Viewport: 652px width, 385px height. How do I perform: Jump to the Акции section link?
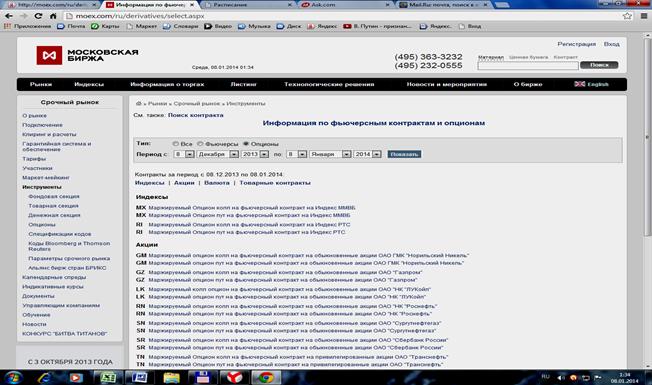point(184,183)
